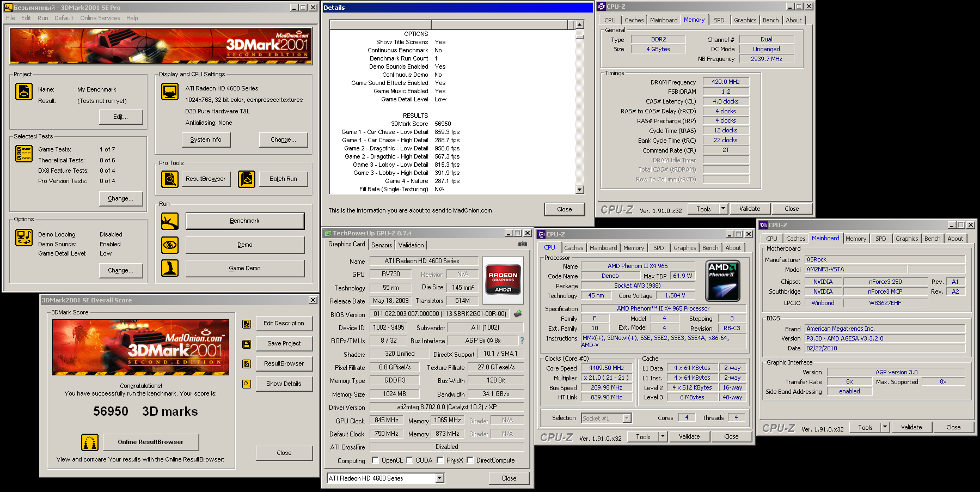
Task: Open Bench tab in Memory CPU-Z window
Action: tap(770, 20)
